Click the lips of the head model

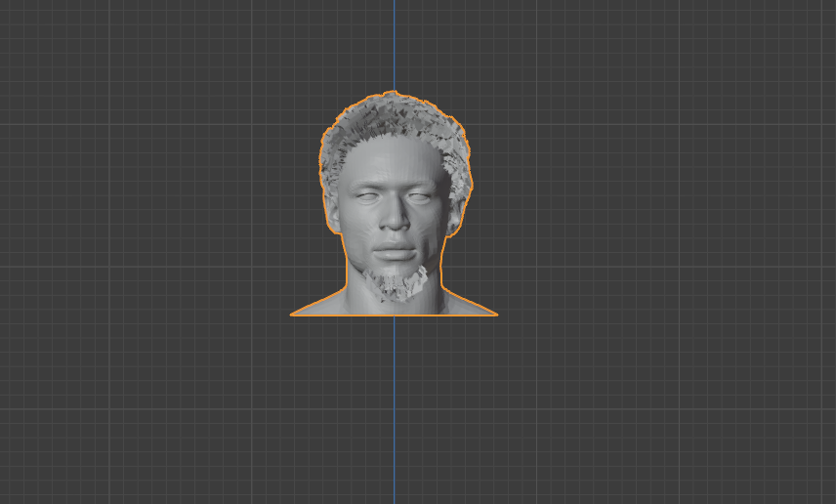pos(396,251)
